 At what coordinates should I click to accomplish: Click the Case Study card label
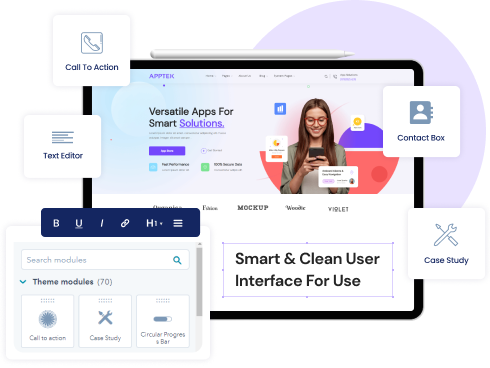(446, 260)
